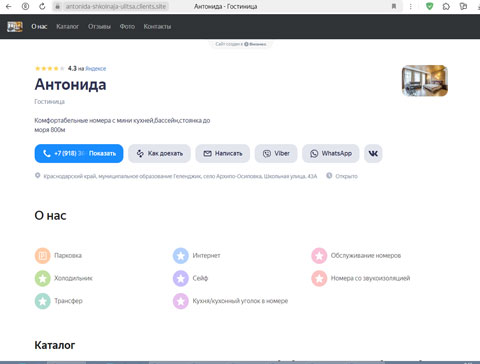Click the Антонида hotel title

[70, 84]
